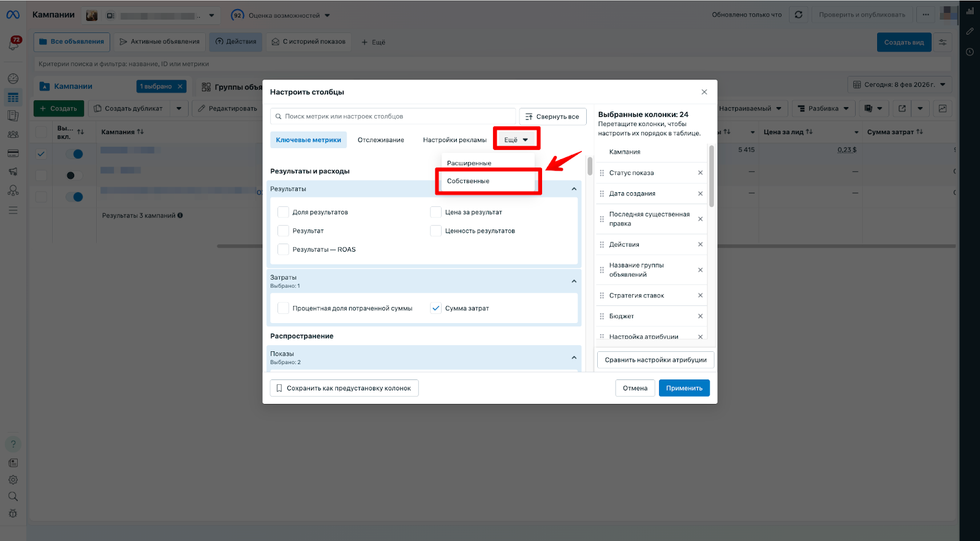Image resolution: width=980 pixels, height=541 pixels.
Task: Click the Свернуть все button
Action: (552, 116)
